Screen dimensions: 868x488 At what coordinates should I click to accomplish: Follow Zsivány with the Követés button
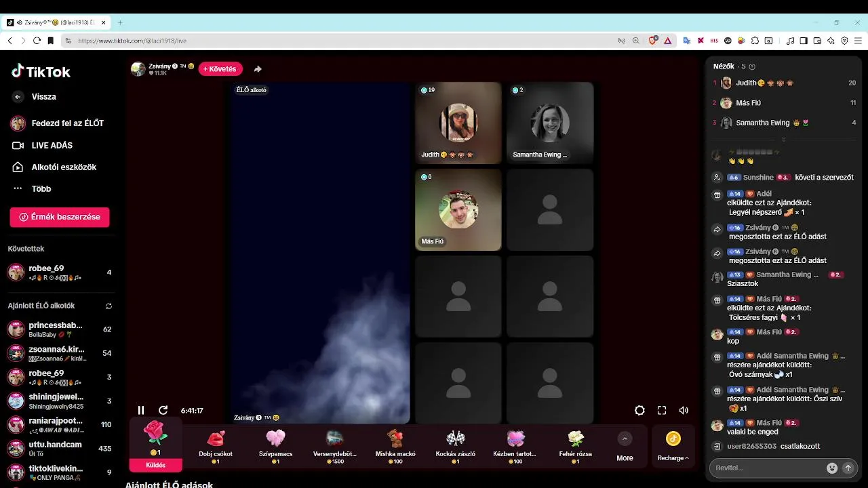click(220, 69)
